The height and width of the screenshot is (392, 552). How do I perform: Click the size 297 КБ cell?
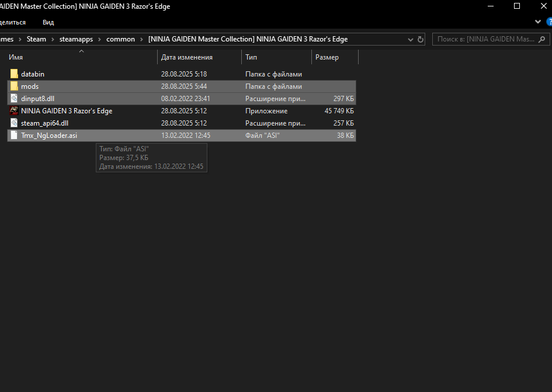(343, 99)
